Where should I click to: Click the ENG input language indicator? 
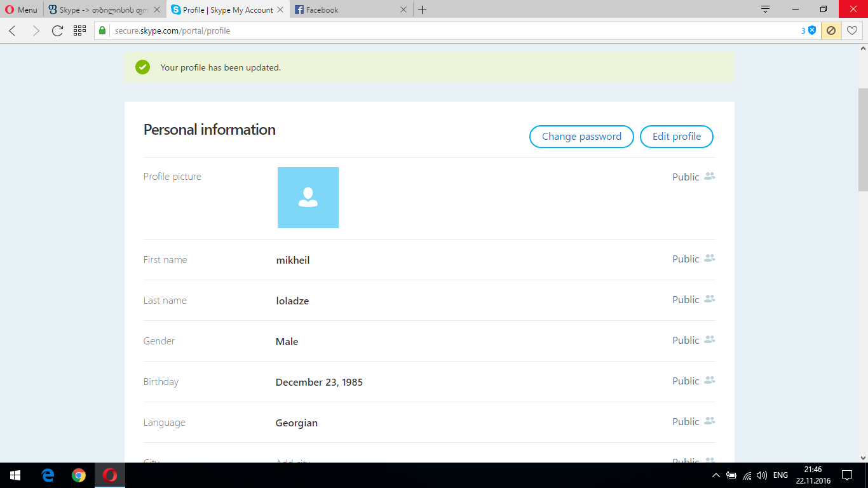click(780, 475)
